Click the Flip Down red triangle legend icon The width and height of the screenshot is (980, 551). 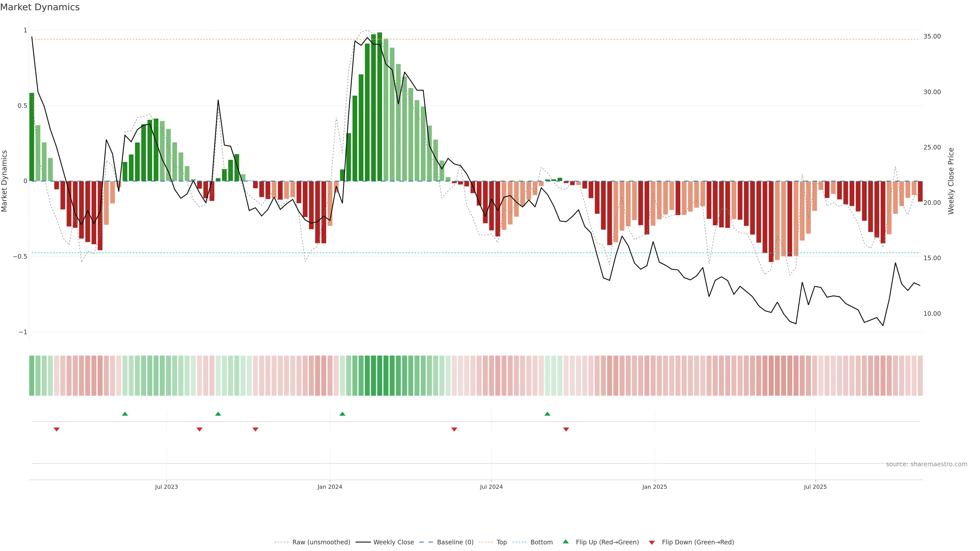pyautogui.click(x=652, y=542)
